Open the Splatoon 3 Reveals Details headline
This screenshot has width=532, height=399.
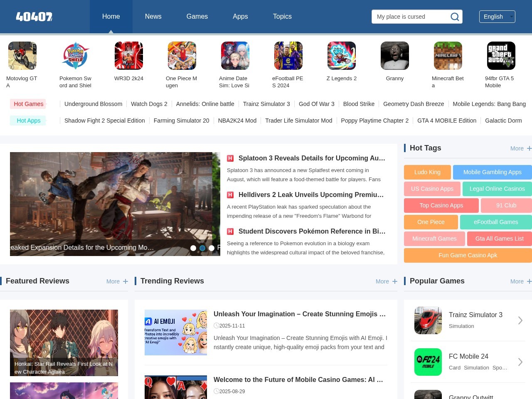[x=312, y=158]
